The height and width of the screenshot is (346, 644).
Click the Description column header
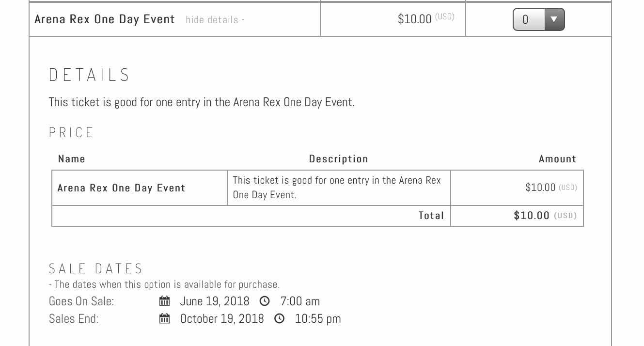(x=338, y=159)
